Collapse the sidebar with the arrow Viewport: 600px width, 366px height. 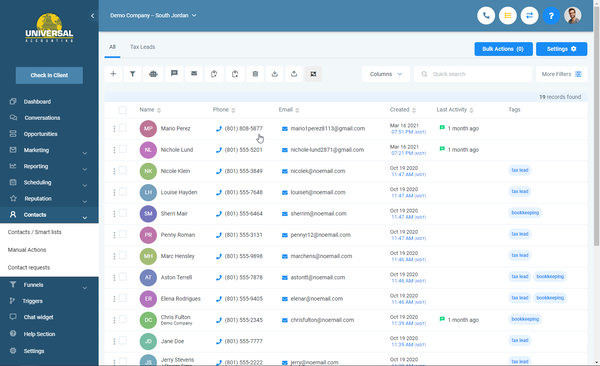click(x=92, y=16)
